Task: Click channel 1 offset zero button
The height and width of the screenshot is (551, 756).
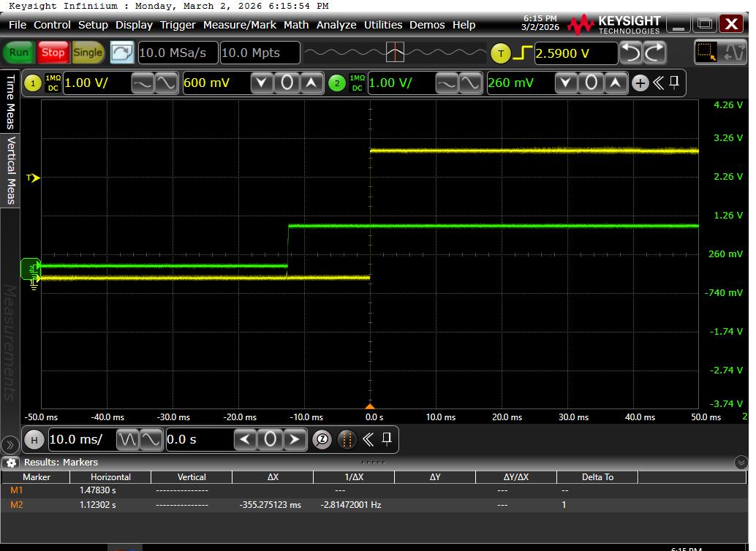Action: click(x=287, y=83)
